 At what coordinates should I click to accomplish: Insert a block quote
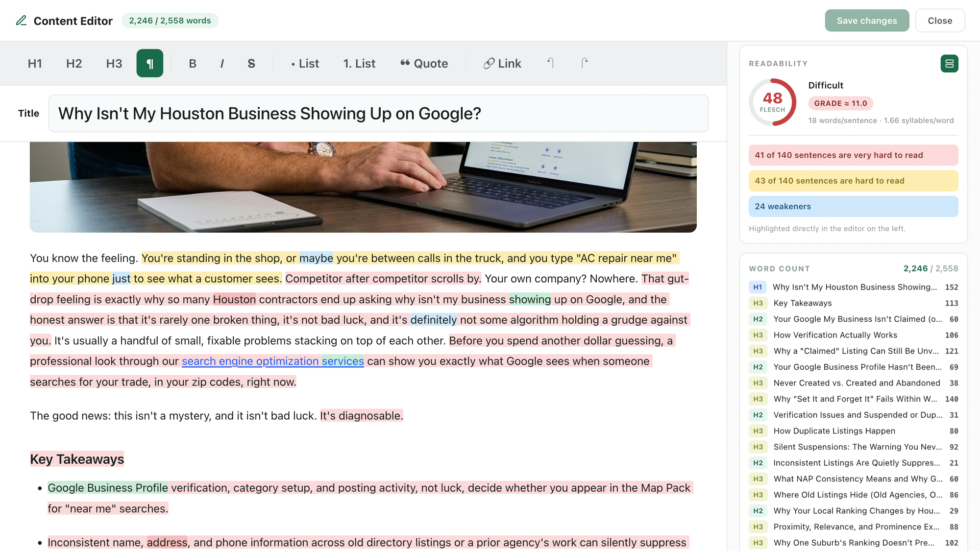[424, 64]
